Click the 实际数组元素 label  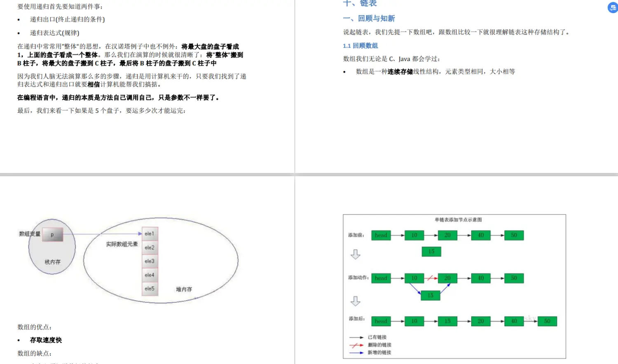(122, 244)
